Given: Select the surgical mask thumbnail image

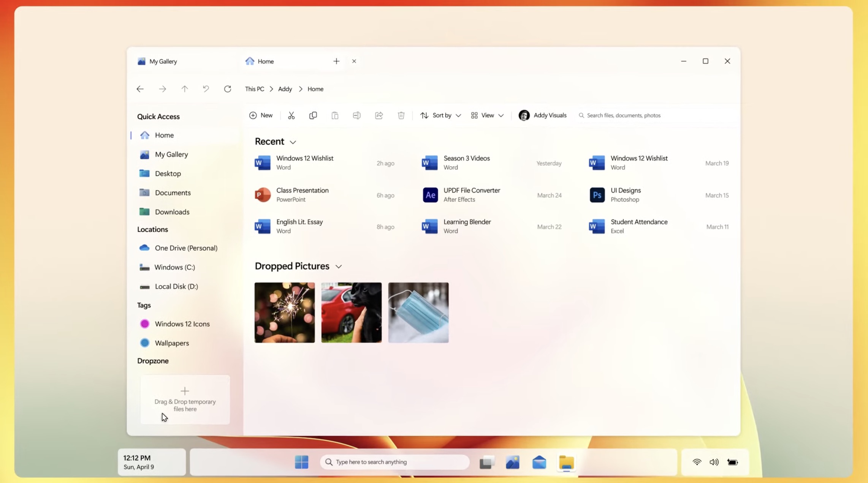Looking at the screenshot, I should coord(418,312).
